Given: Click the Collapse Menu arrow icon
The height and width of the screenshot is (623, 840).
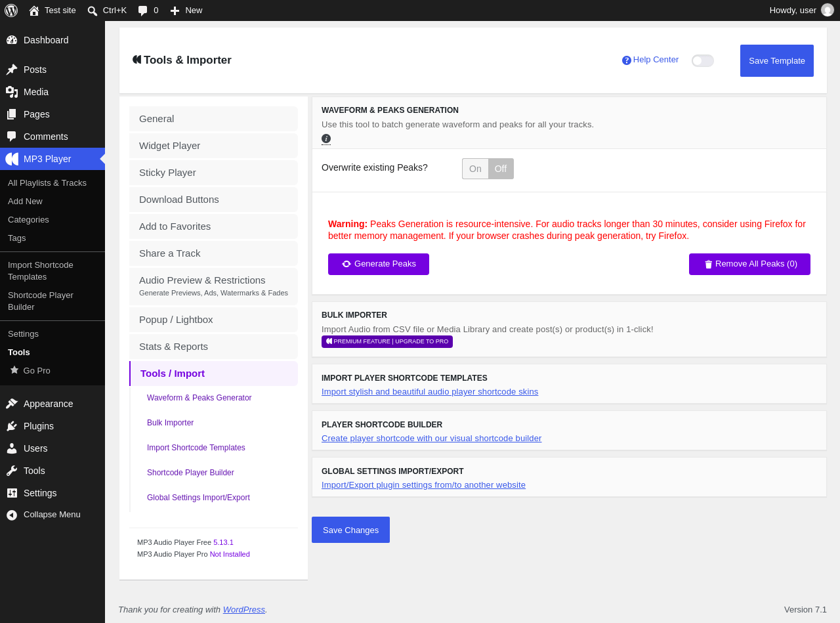Looking at the screenshot, I should pyautogui.click(x=12, y=515).
